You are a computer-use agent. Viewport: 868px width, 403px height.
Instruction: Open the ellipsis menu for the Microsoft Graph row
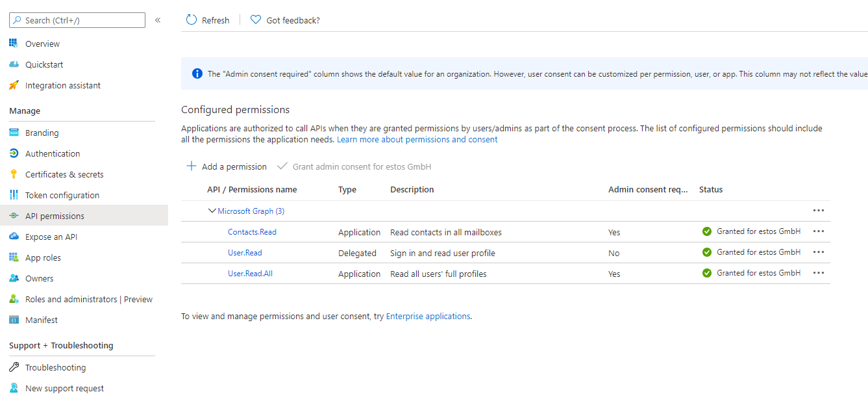(818, 211)
